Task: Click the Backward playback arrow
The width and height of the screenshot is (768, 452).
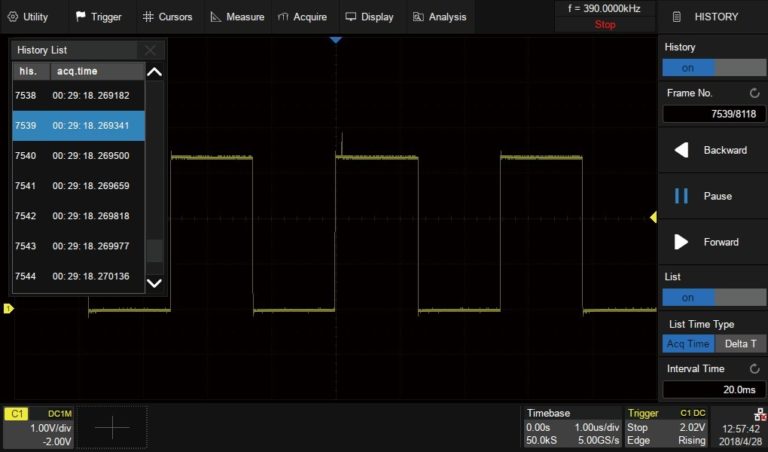Action: click(681, 150)
